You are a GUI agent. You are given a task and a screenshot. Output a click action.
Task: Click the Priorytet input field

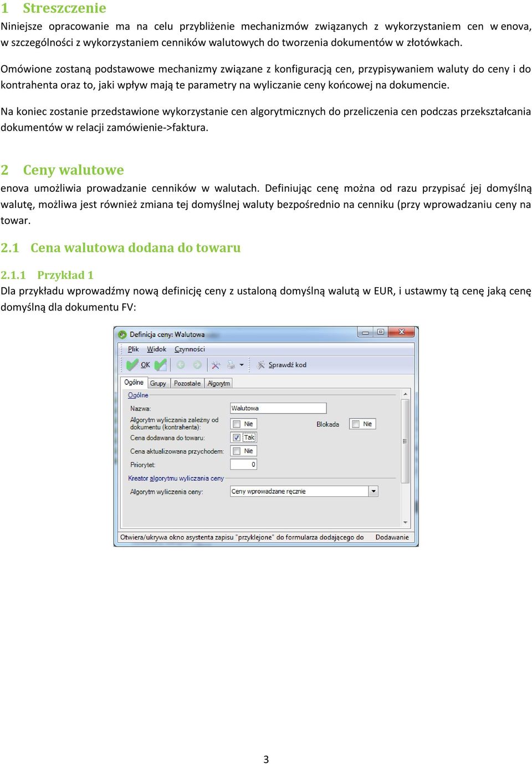243,465
